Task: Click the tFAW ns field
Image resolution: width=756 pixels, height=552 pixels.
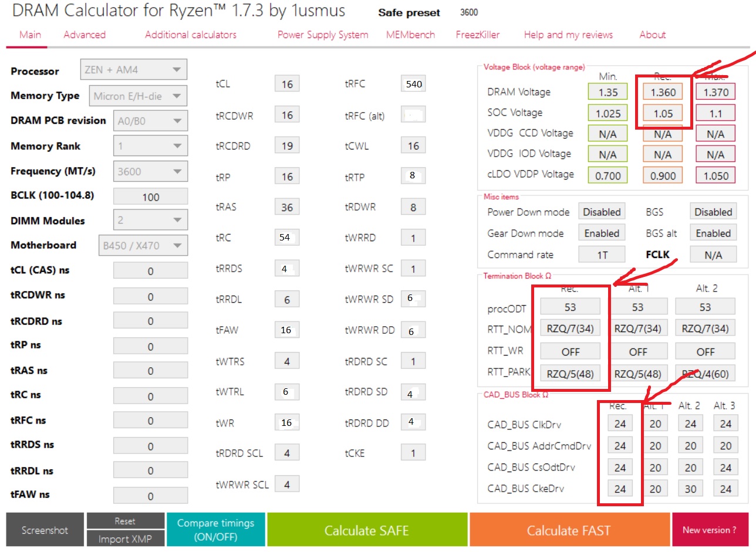Action: [150, 496]
